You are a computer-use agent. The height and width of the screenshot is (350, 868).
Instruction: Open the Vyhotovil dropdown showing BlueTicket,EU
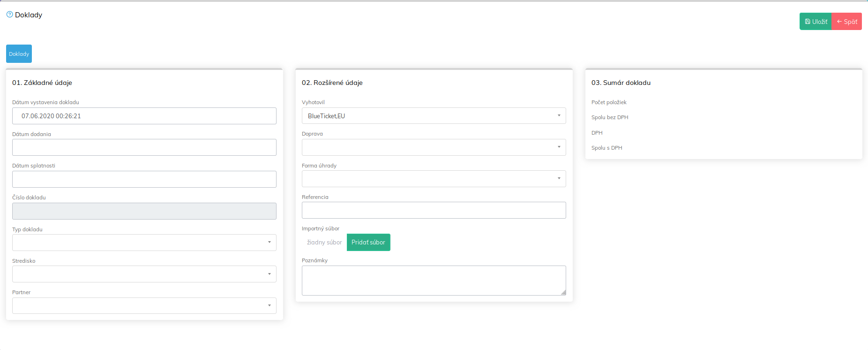click(x=434, y=116)
